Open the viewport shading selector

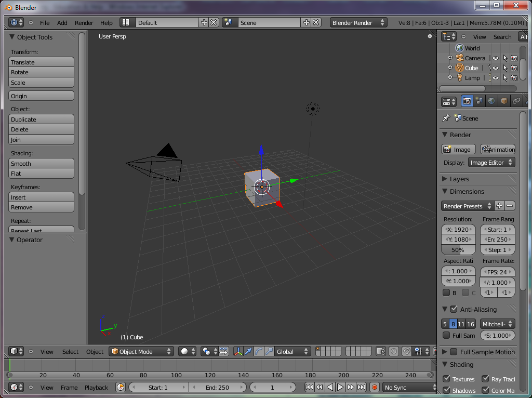(187, 351)
